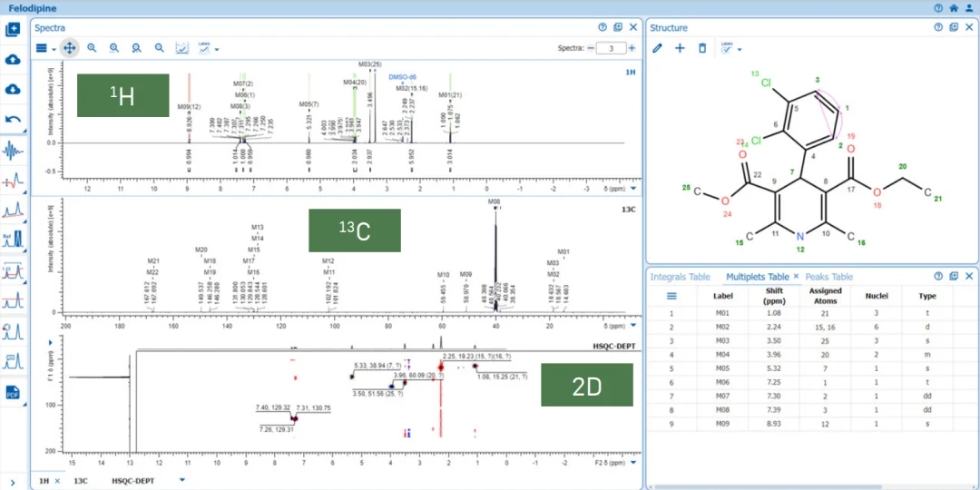Select the Ref referencing tool icon
The image size is (980, 490).
pyautogui.click(x=13, y=240)
